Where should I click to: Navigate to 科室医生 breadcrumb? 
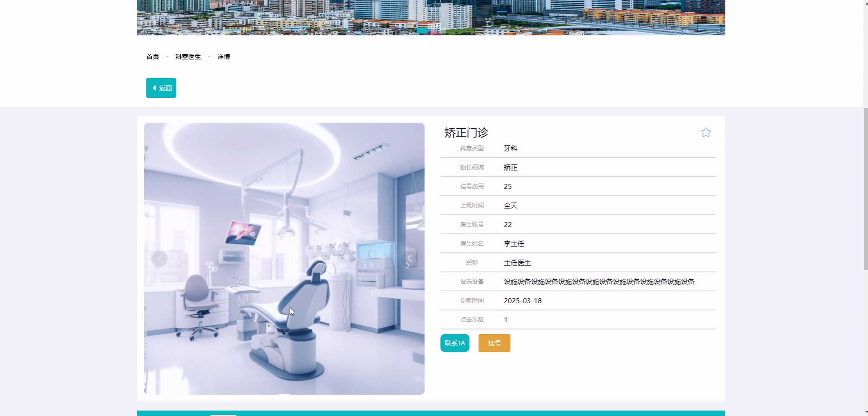coord(188,57)
